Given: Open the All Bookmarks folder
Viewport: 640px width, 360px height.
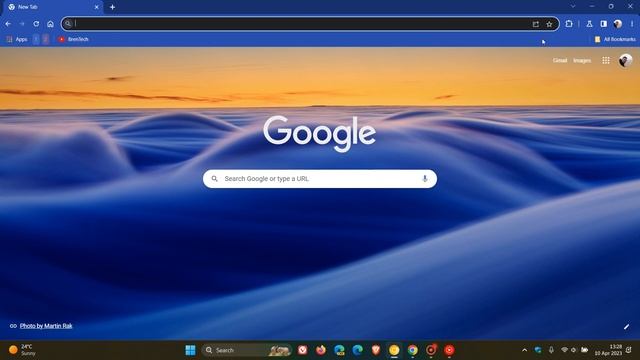Looking at the screenshot, I should click(x=615, y=39).
